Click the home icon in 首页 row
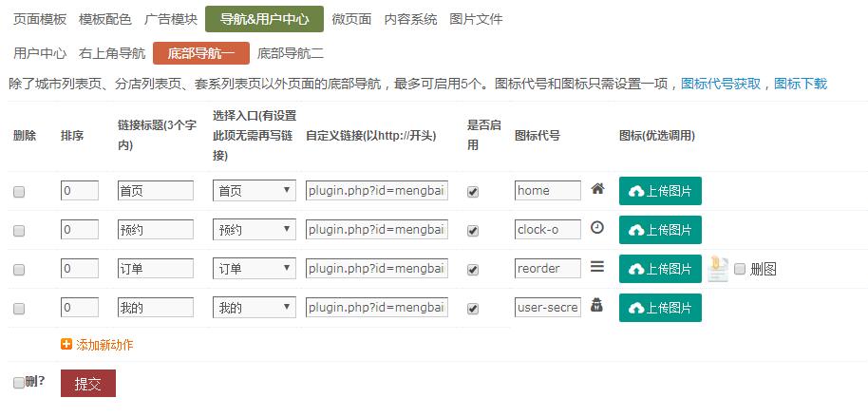 click(597, 189)
